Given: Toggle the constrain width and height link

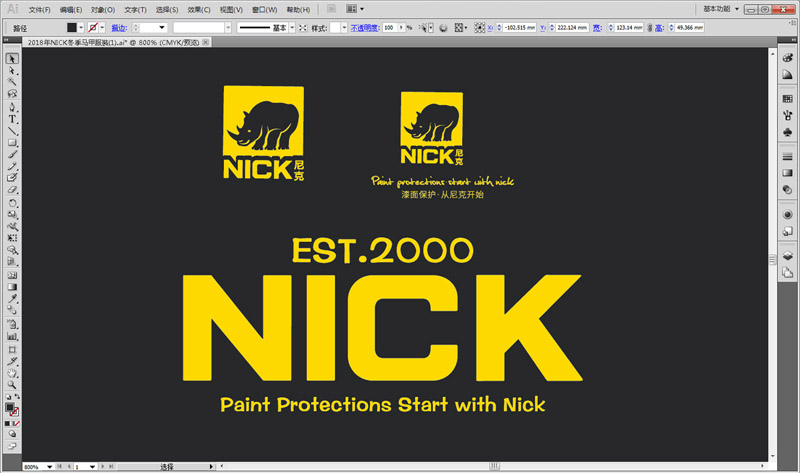Looking at the screenshot, I should pyautogui.click(x=650, y=28).
